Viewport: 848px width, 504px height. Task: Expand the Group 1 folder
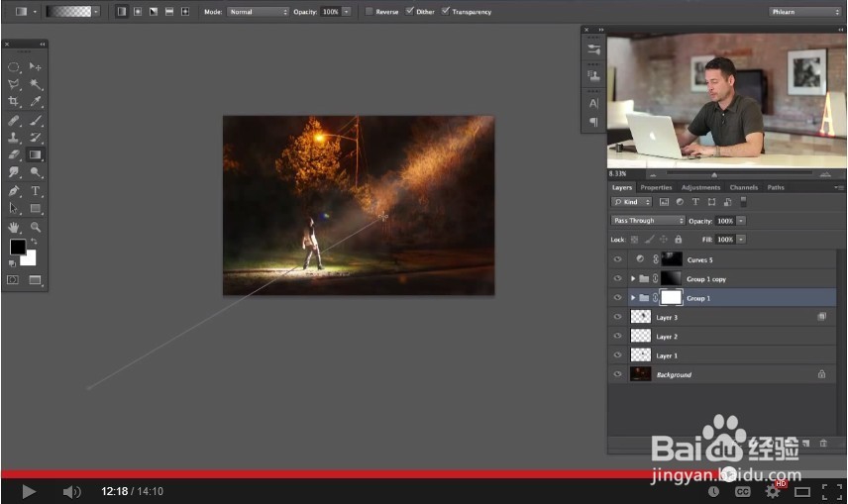[x=633, y=298]
